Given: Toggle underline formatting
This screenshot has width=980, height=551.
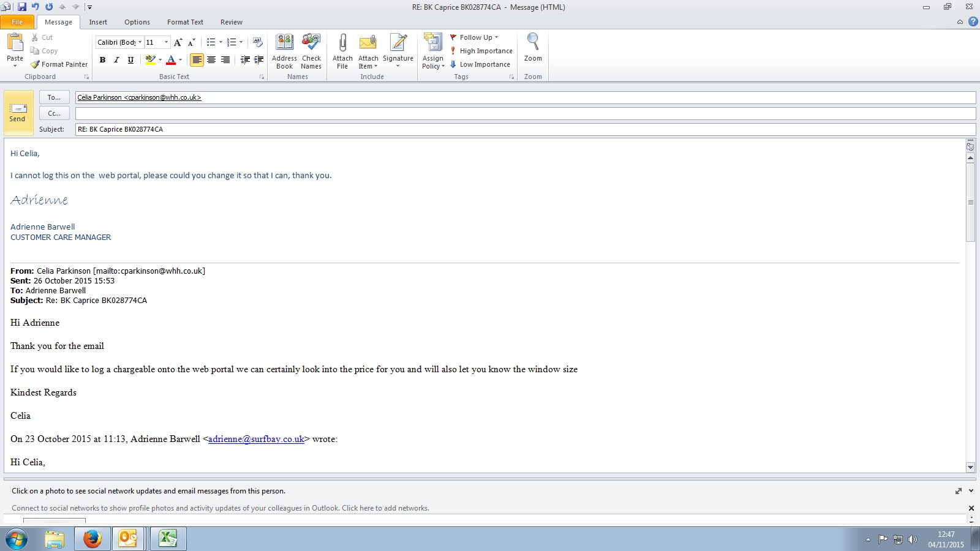Looking at the screenshot, I should (130, 60).
